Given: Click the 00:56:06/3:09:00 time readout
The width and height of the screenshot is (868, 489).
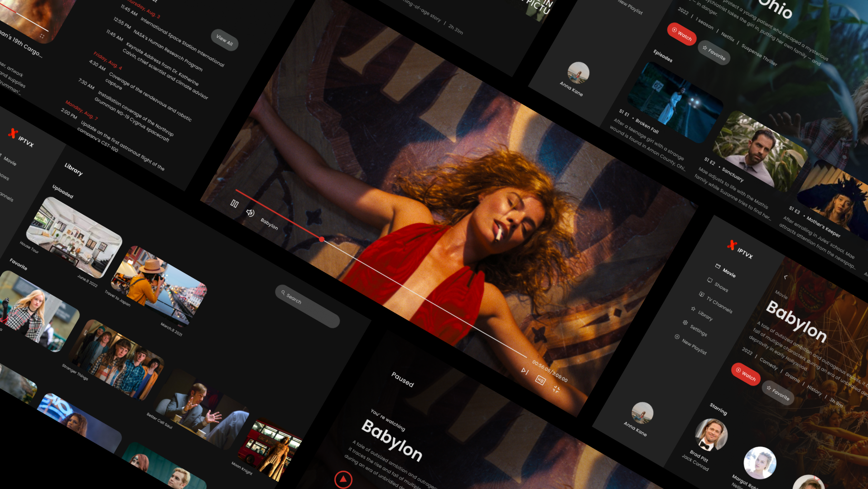Looking at the screenshot, I should coord(550,371).
